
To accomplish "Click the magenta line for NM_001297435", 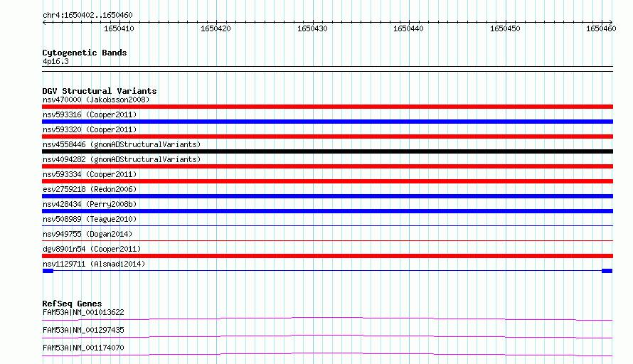I will point(327,336).
